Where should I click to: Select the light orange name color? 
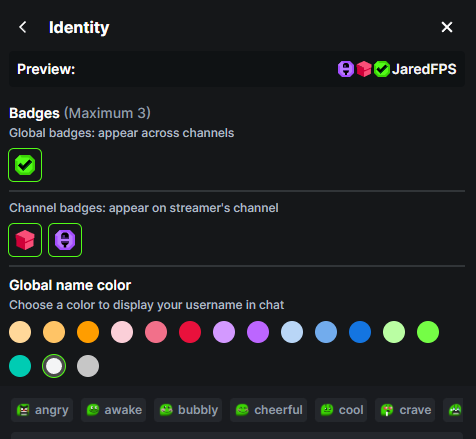point(54,332)
